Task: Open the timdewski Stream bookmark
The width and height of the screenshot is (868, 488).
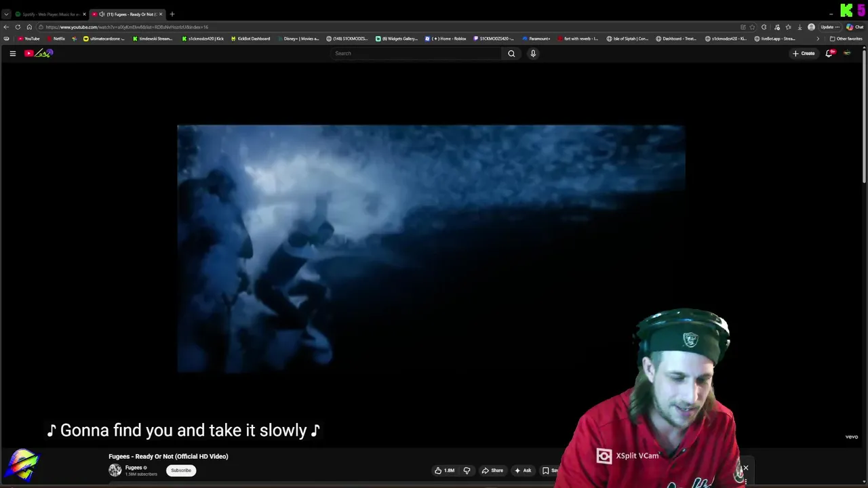Action: point(153,39)
